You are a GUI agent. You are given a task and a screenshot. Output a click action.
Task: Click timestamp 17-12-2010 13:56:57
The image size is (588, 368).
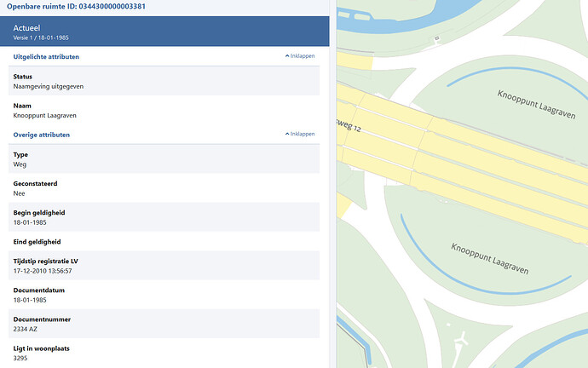[43, 271]
